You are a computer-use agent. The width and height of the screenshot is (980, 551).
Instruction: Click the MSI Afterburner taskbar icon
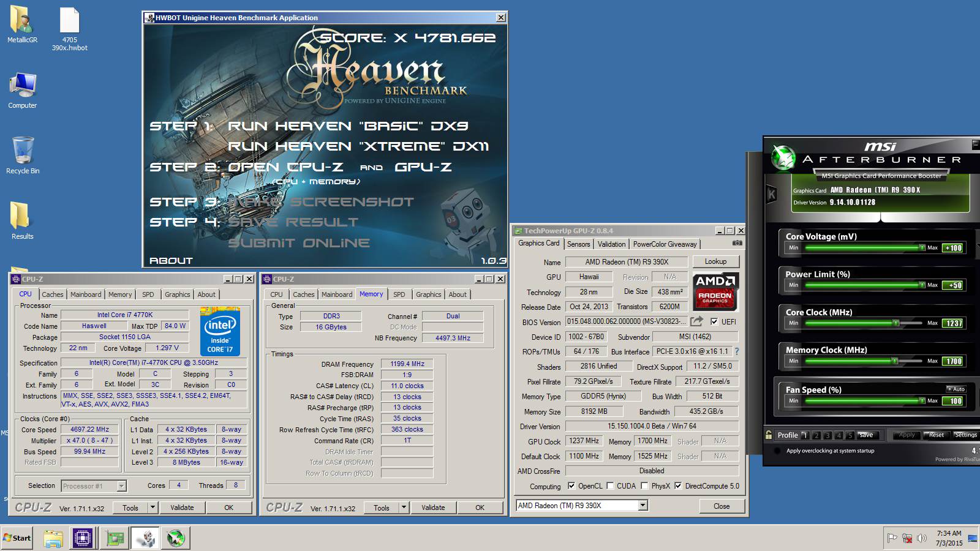point(176,538)
